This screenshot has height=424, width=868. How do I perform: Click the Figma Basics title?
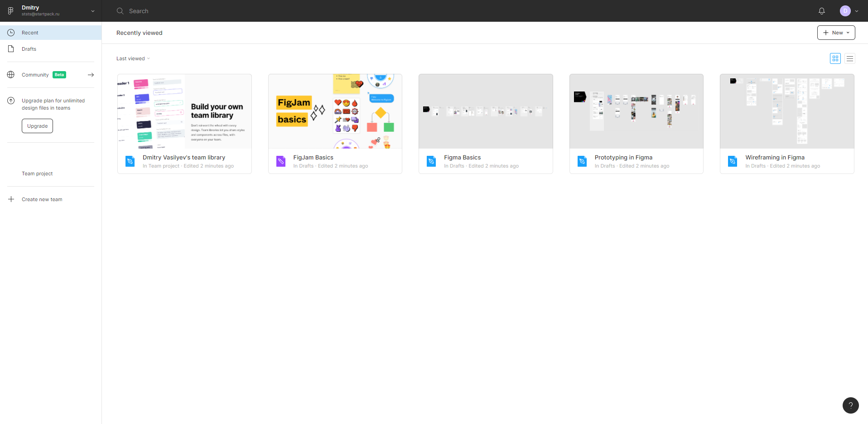point(462,157)
